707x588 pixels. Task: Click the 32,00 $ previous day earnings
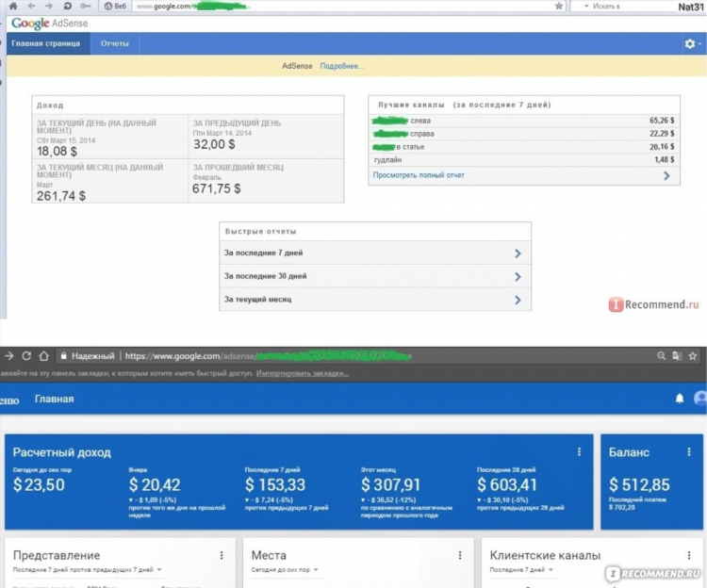coord(214,144)
